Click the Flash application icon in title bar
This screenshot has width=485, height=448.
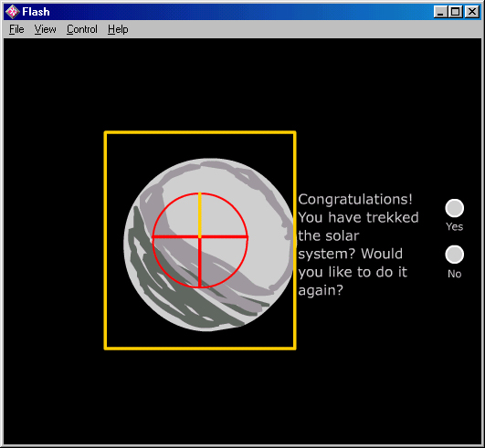click(13, 12)
